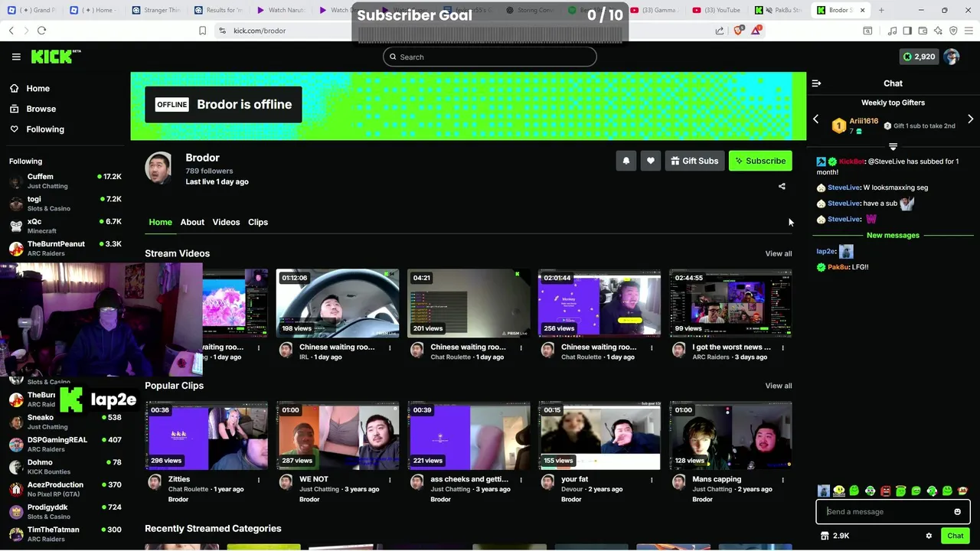
Task: Open the user avatar menu
Action: pyautogui.click(x=952, y=57)
